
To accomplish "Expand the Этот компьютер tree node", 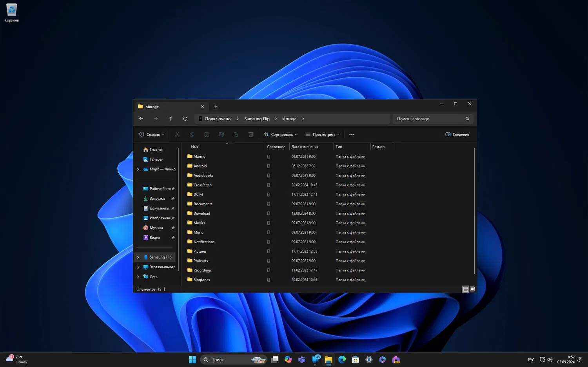I will (138, 267).
